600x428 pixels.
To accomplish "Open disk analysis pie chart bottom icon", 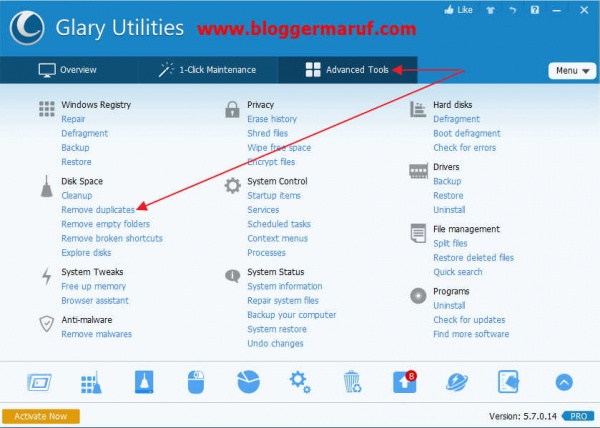I will tap(248, 382).
